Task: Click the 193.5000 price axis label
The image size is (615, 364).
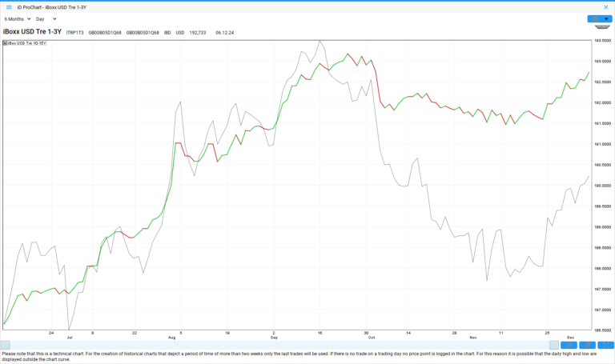Action: 602,40
